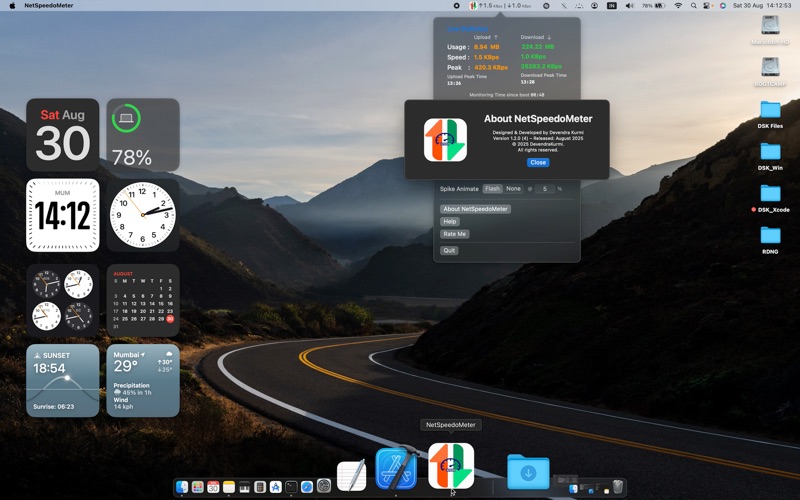Click upload peak value 420.3 KBps
Viewport: 800px width, 500px height.
click(491, 67)
